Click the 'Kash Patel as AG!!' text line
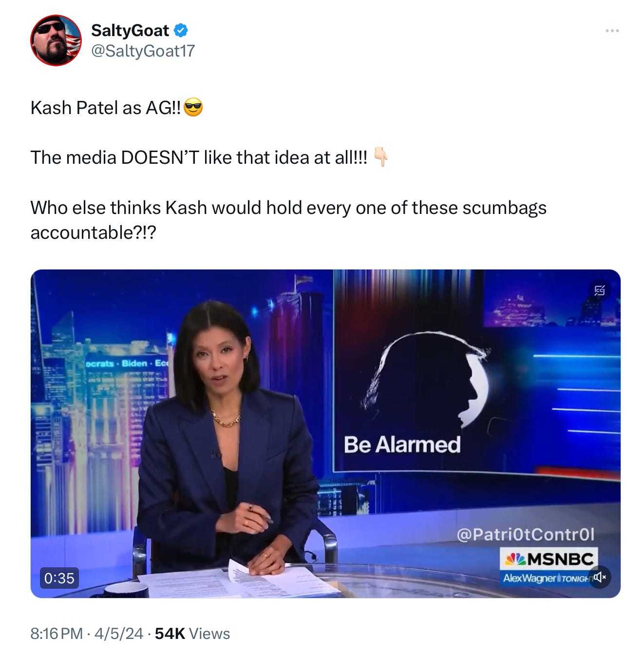This screenshot has width=644, height=656. tap(106, 108)
